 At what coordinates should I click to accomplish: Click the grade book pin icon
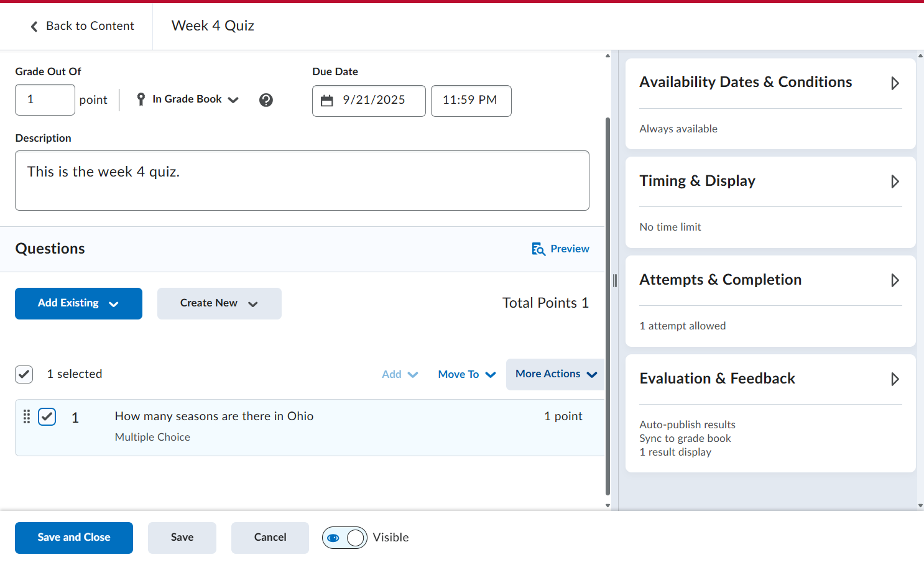click(141, 99)
